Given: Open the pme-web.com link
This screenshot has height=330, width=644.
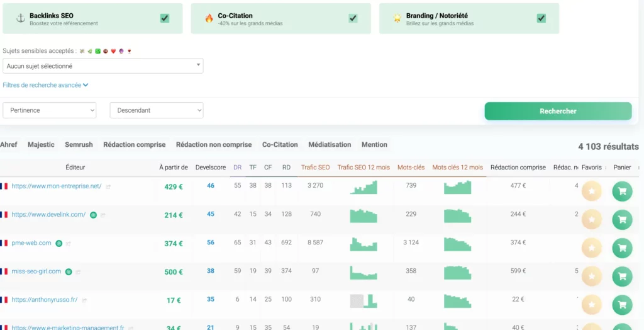Looking at the screenshot, I should tap(31, 242).
